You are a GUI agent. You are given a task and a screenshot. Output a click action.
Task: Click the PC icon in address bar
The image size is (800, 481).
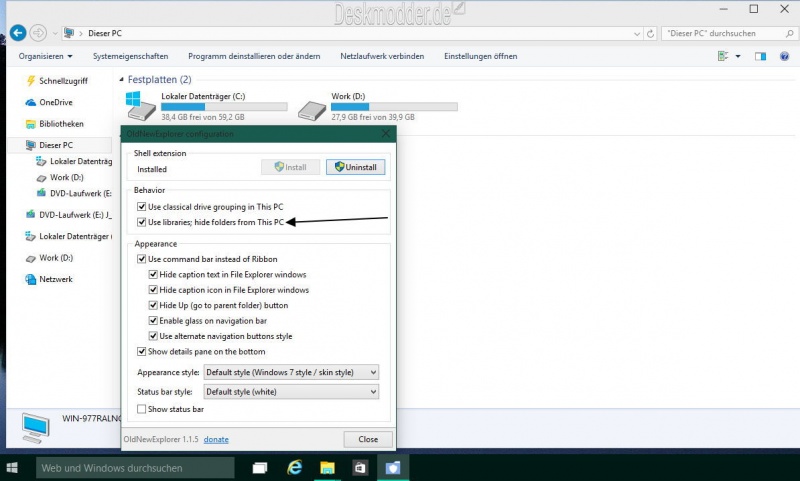(x=68, y=33)
